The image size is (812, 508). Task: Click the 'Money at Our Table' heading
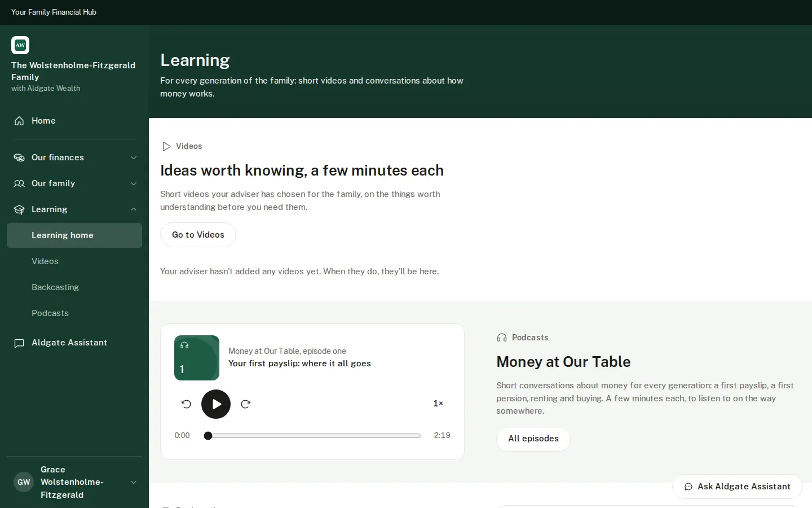pyautogui.click(x=563, y=362)
